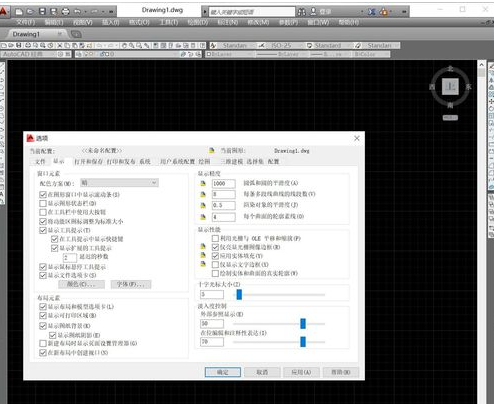Click the 确定 OK button
The height and width of the screenshot is (404, 494).
[x=223, y=372]
